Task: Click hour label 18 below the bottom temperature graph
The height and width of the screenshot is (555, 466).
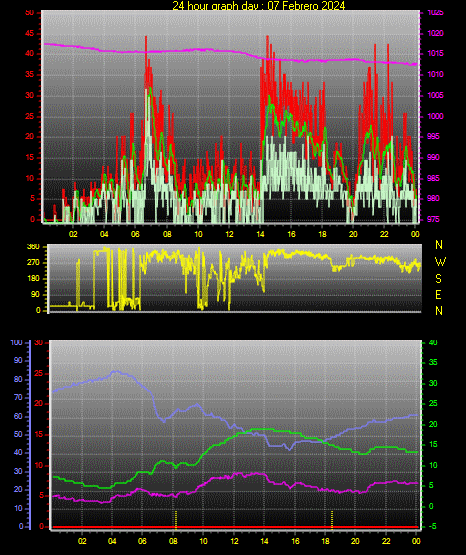Action: [x=326, y=541]
